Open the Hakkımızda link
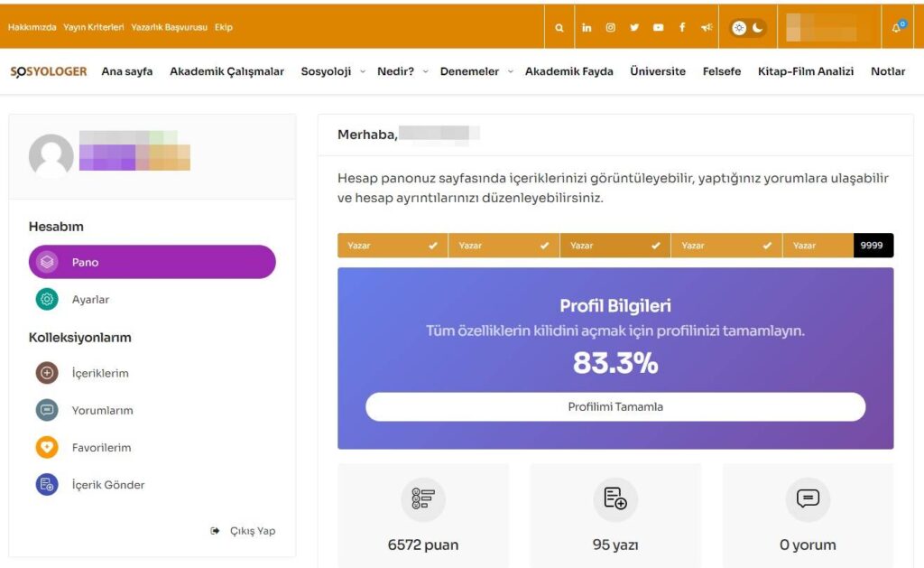924x568 pixels. tap(32, 27)
